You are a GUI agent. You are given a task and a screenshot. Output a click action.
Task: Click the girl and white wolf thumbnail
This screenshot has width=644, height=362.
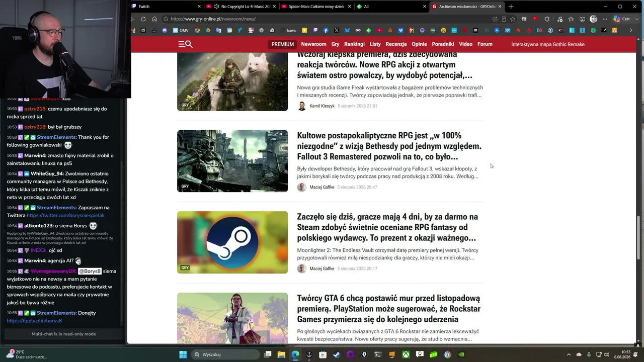(232, 81)
